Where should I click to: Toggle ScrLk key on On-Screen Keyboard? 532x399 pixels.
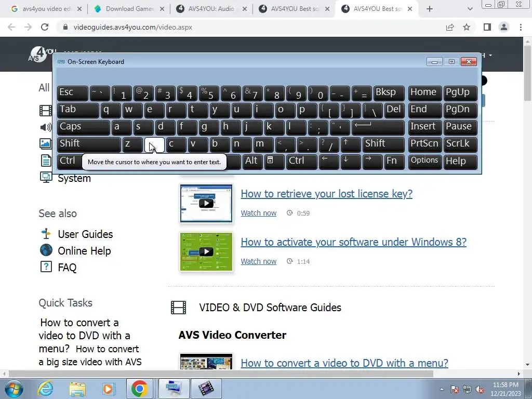point(460,144)
